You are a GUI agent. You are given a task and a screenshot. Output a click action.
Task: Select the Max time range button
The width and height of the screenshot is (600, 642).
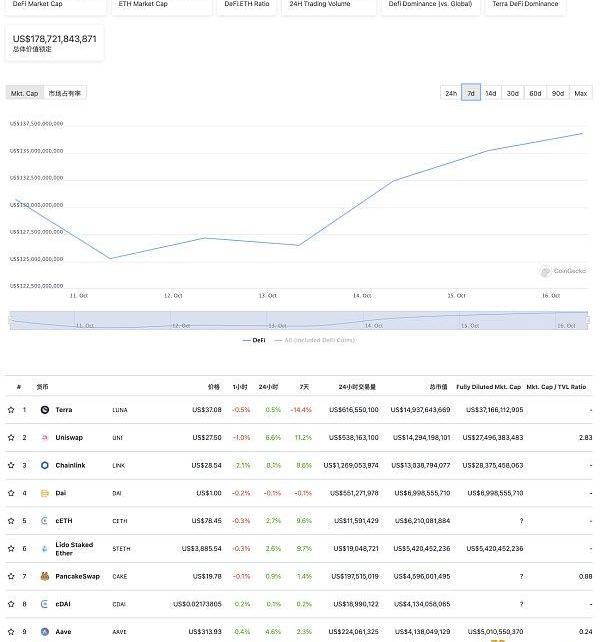tap(580, 93)
